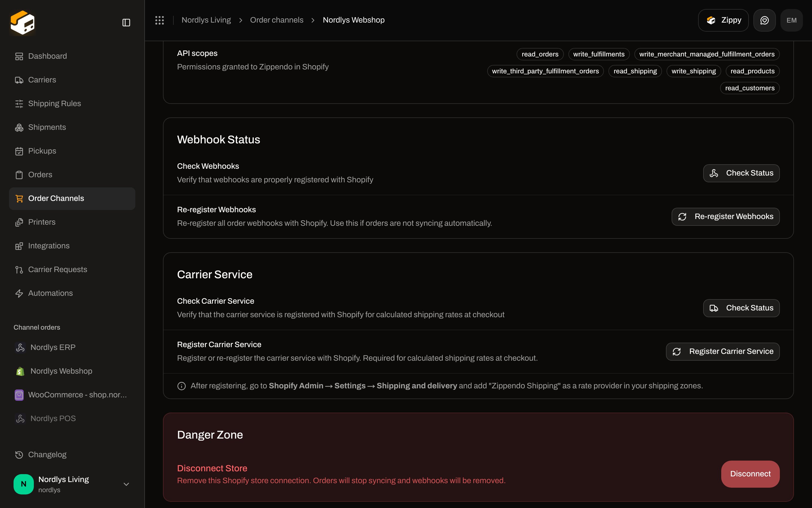Open the apps grid icon

click(x=160, y=20)
